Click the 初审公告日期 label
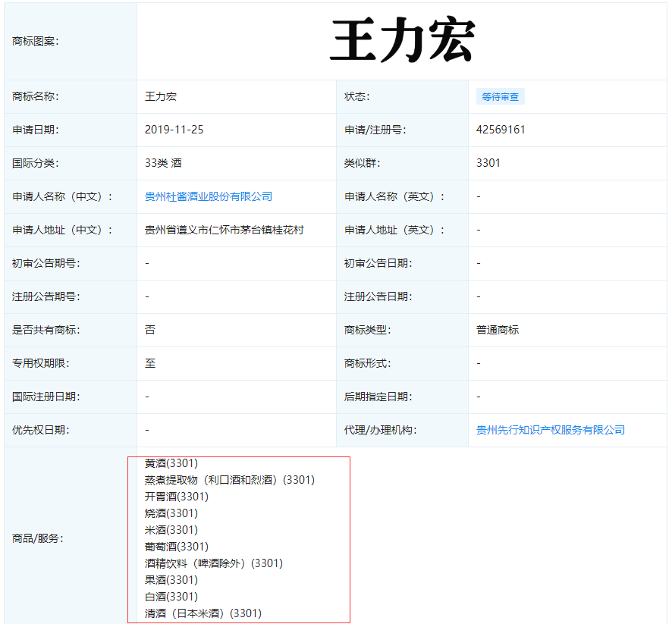The width and height of the screenshot is (672, 624). pos(378,263)
